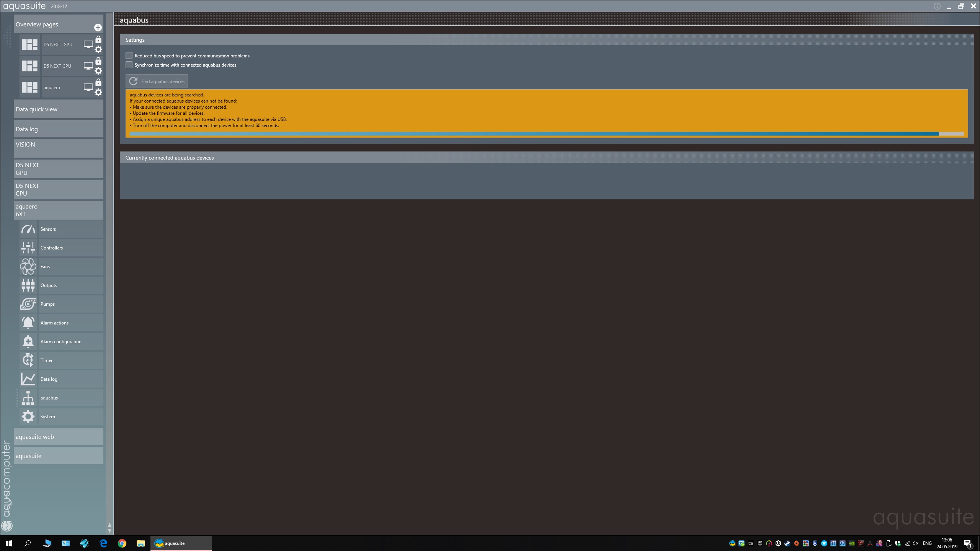Open the Pumps icon
Screen dimensions: 980x551
(28, 304)
